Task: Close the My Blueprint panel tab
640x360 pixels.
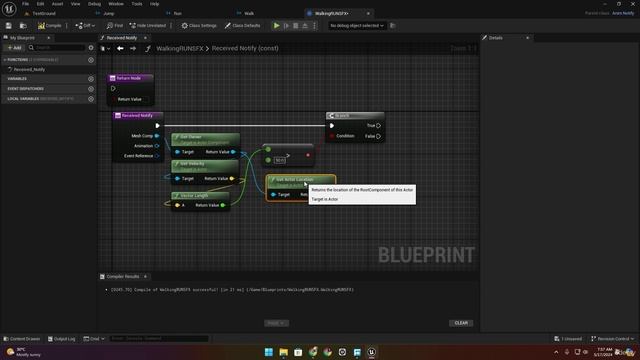Action: (49, 38)
